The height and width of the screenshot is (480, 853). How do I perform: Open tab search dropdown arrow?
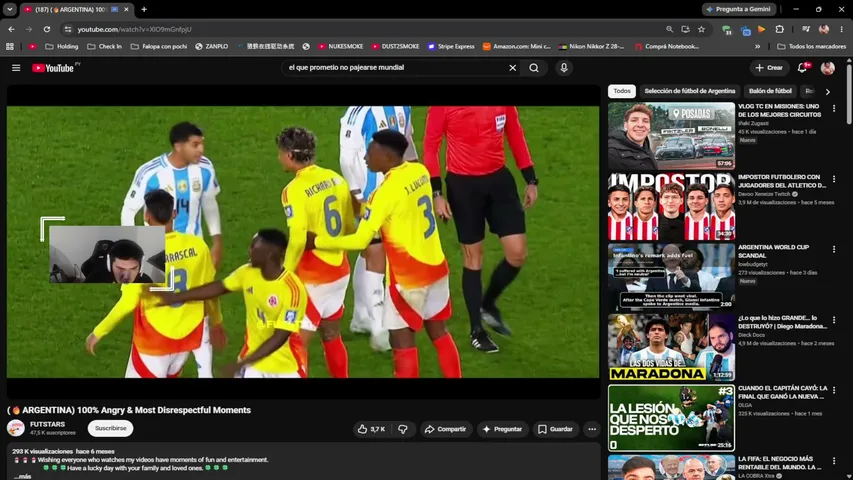tap(10, 9)
